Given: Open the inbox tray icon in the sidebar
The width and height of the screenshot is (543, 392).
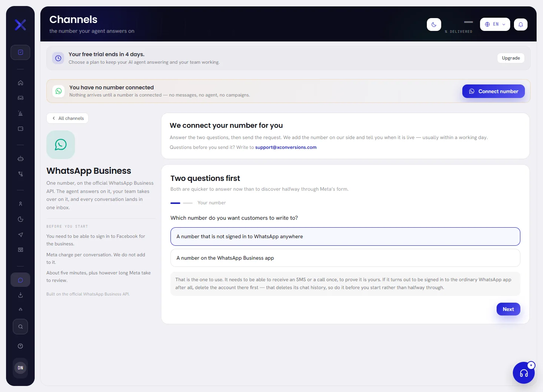Looking at the screenshot, I should [20, 98].
